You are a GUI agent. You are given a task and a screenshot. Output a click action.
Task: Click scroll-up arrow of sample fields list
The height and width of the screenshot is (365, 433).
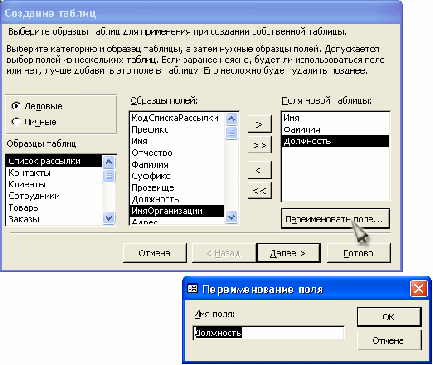(x=231, y=119)
